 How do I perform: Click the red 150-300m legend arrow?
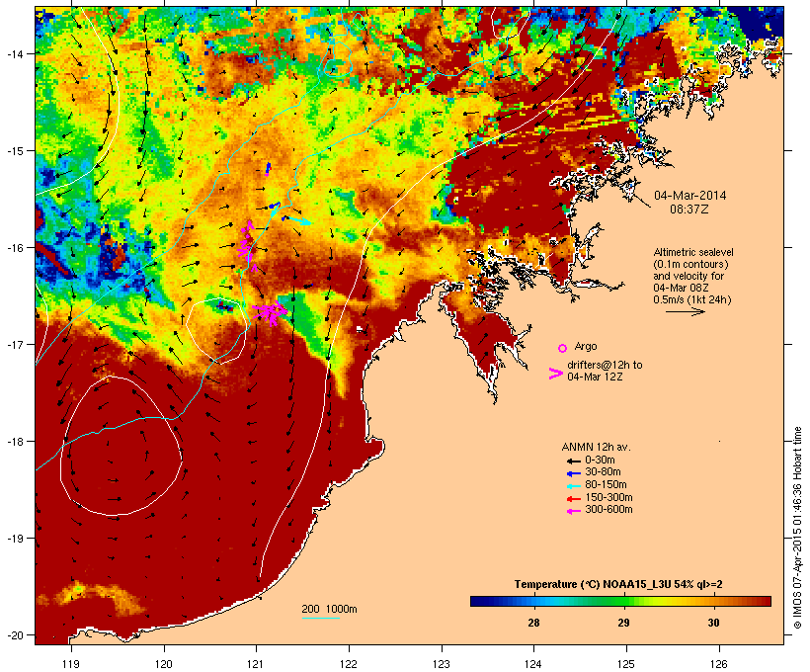tap(573, 498)
